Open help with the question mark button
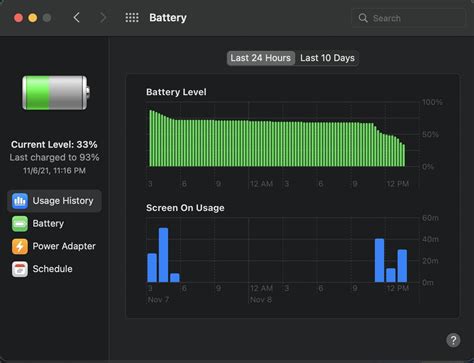Screen dimensions: 474x363 pos(453,340)
